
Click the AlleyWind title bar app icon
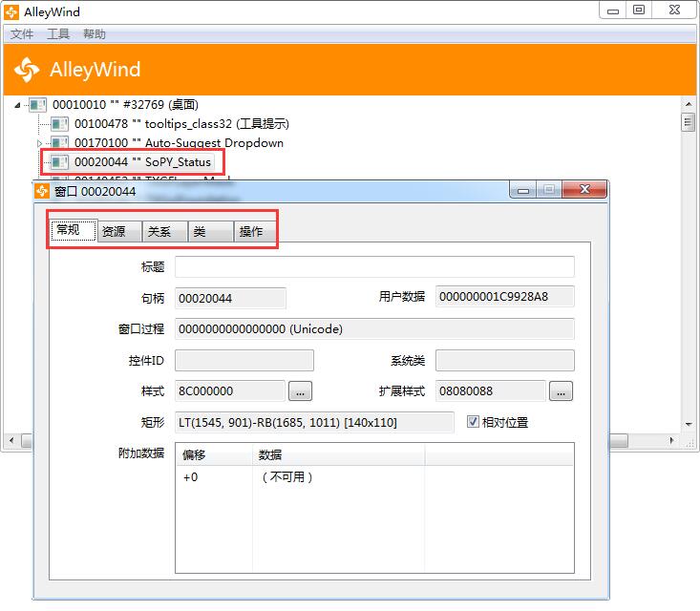point(11,11)
